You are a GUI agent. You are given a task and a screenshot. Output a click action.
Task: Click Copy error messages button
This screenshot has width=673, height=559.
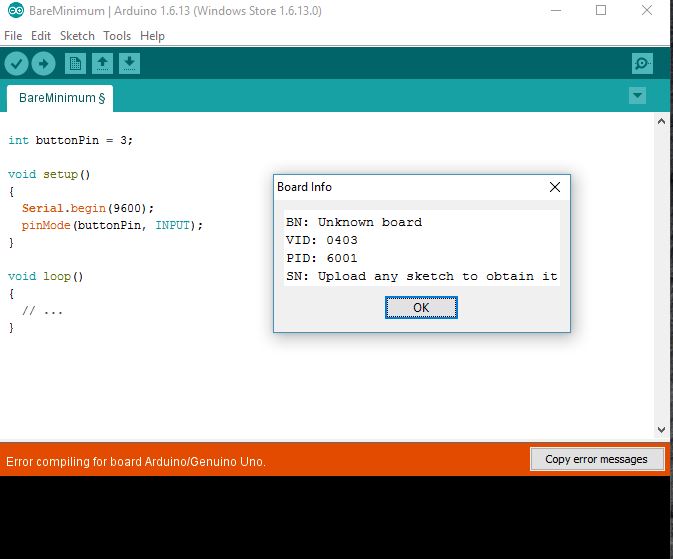pos(597,459)
